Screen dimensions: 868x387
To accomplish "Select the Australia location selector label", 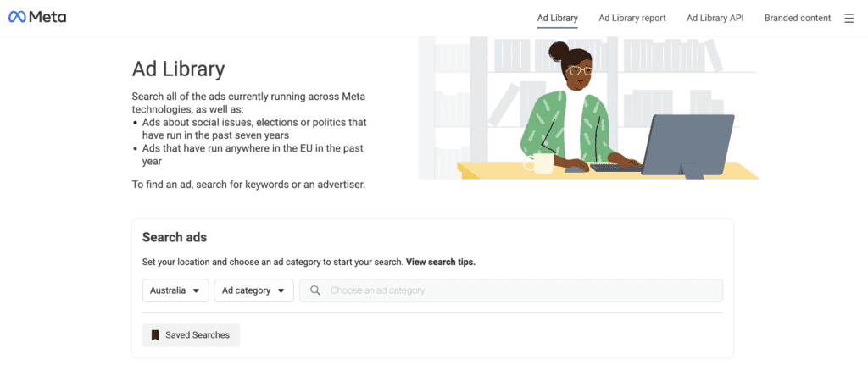I will tap(168, 290).
